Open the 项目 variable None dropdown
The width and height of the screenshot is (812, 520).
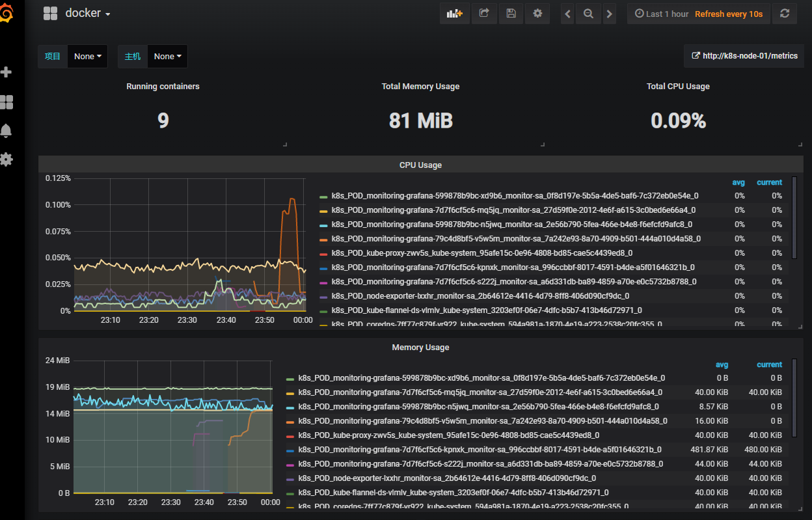87,57
